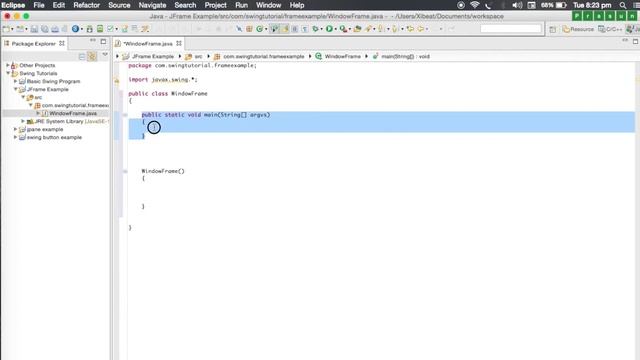Click the blue globe toolbar icon
This screenshot has width=640, height=360.
coord(75,29)
